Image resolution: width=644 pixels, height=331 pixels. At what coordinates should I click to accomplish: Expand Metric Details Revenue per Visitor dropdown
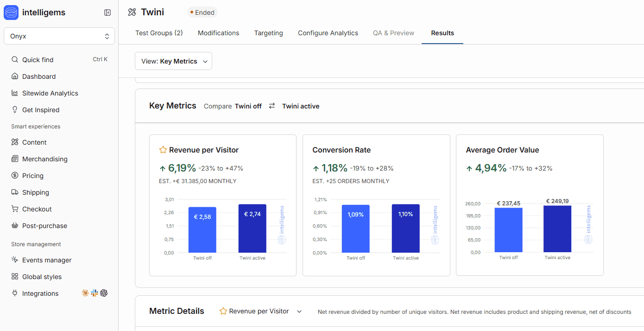tap(261, 311)
